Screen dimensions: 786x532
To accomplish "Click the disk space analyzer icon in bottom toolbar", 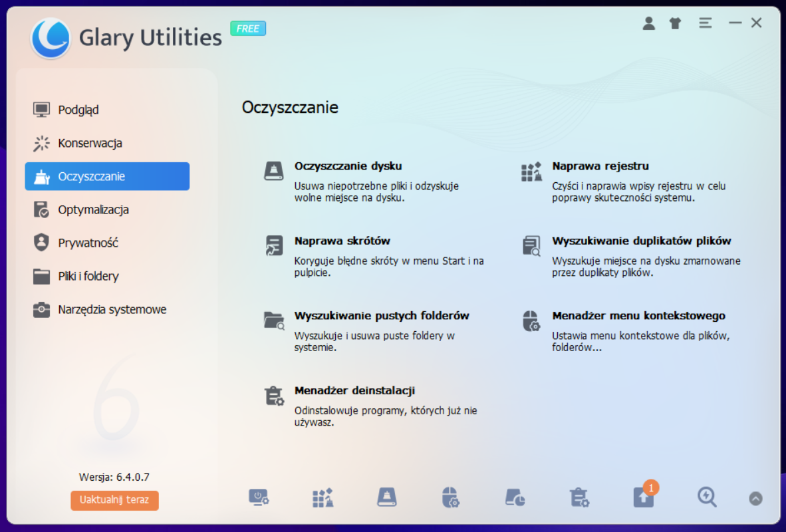I will [515, 497].
